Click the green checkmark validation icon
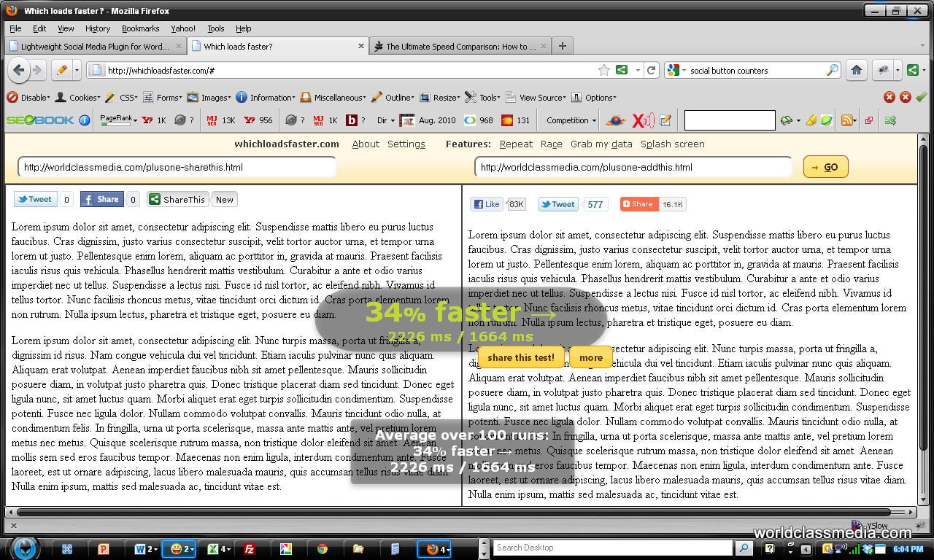Viewport: 934px width, 560px height. pyautogui.click(x=921, y=97)
